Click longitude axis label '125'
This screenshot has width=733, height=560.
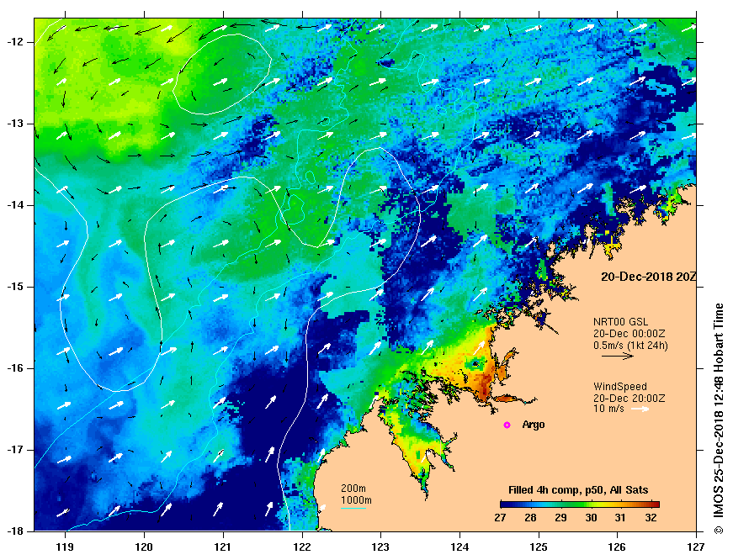coord(539,547)
